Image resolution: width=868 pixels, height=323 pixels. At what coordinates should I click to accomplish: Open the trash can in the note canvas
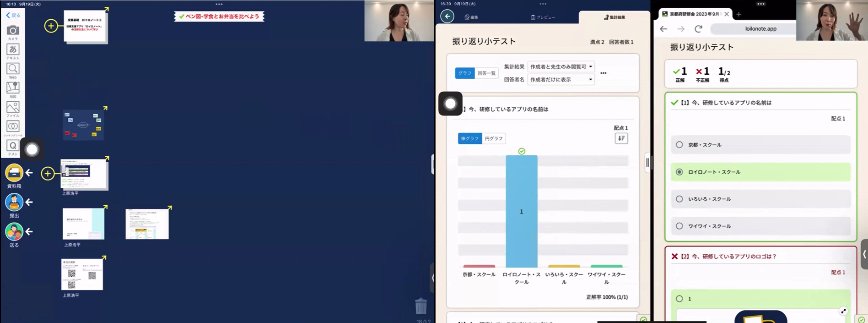click(x=421, y=306)
